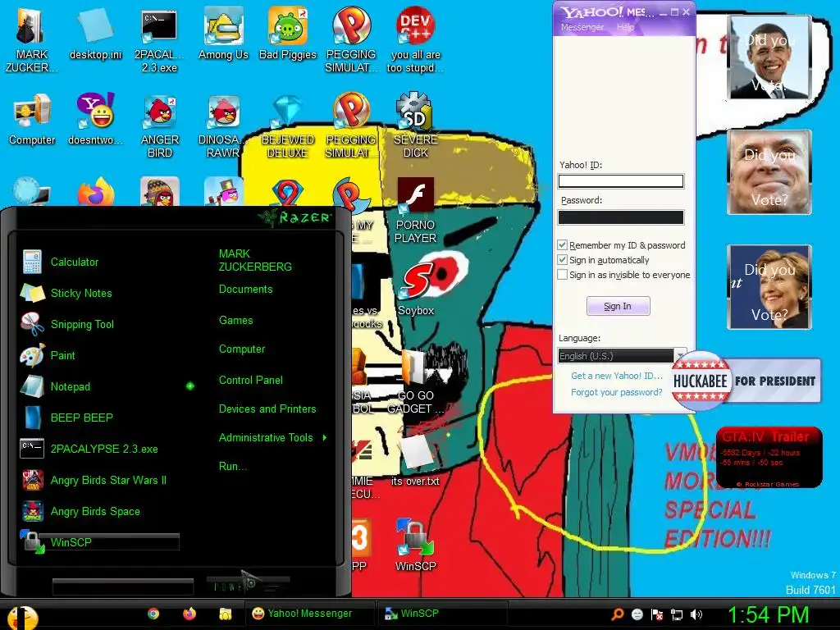This screenshot has height=630, width=840.
Task: Open Documents in start menu
Action: pos(246,290)
